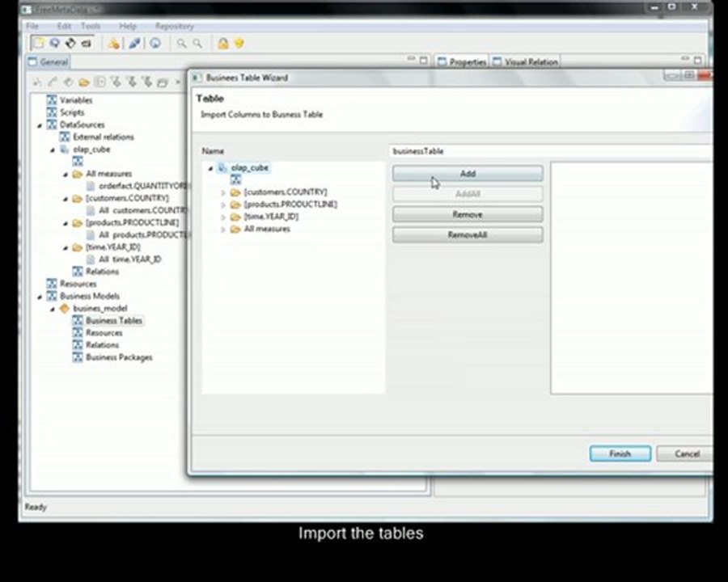Minimize the General panel view
The image size is (728, 582).
click(411, 59)
